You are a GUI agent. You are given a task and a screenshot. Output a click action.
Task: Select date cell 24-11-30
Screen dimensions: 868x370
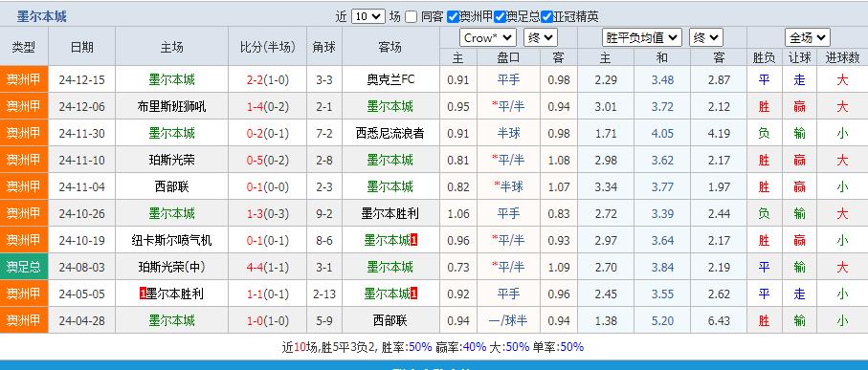tap(82, 133)
